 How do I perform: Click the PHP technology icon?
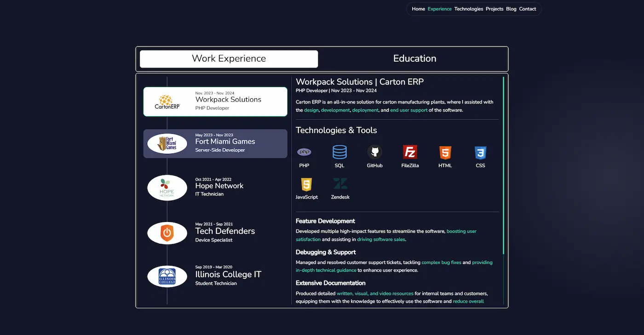point(304,152)
